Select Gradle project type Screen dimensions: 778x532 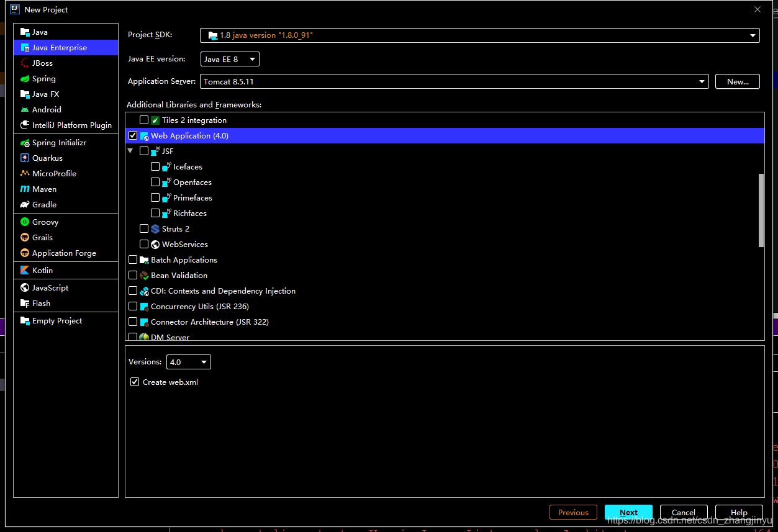click(x=66, y=205)
